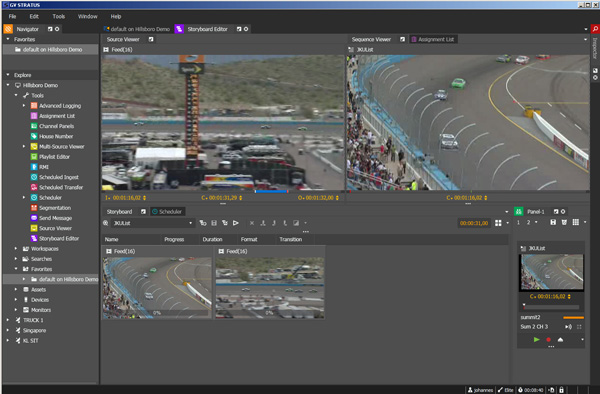The height and width of the screenshot is (394, 600).
Task: Sort by the Duration column header
Action: point(212,239)
